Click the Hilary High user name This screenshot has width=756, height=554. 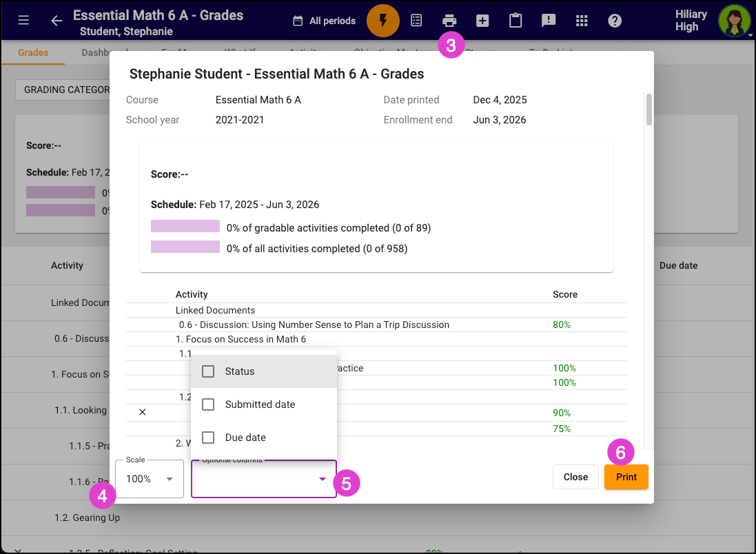pos(691,20)
